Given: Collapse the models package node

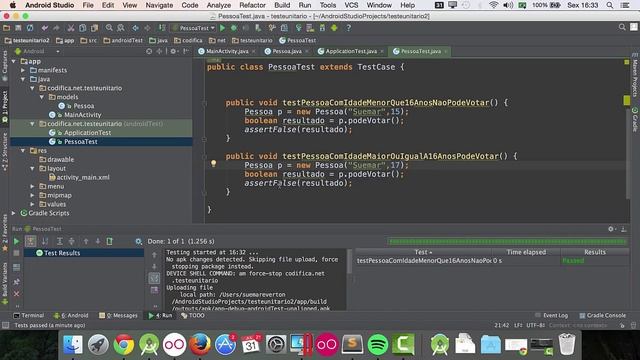Looking at the screenshot, I should coord(42,97).
